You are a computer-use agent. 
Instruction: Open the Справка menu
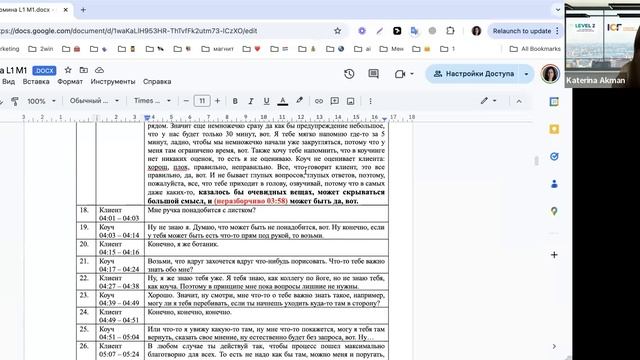157,82
